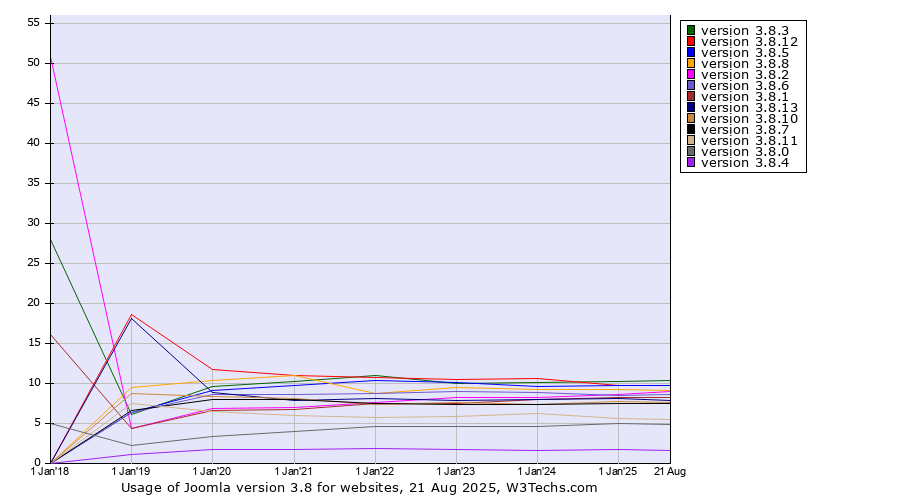The image size is (900, 500).
Task: Select legend label 'version 3.8.1'
Action: 745,96
